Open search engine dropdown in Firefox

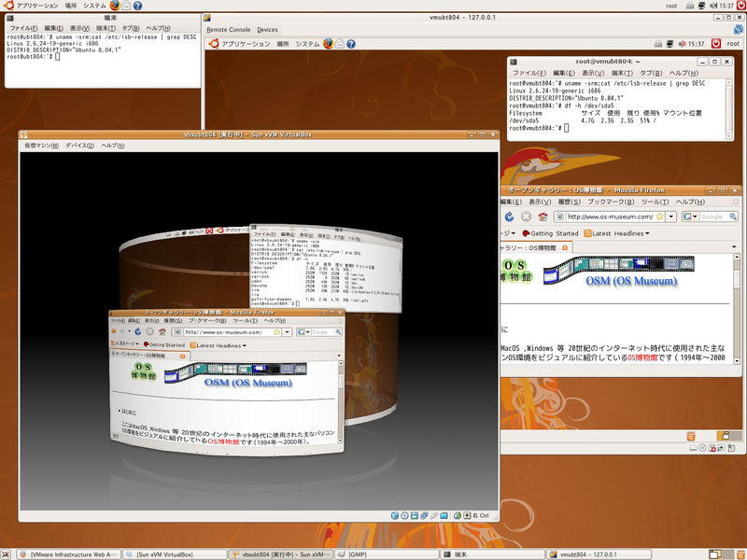(x=690, y=217)
